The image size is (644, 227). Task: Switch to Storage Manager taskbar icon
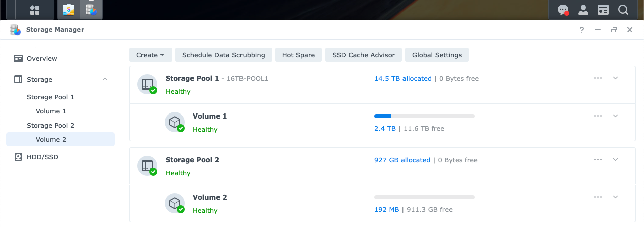point(91,10)
